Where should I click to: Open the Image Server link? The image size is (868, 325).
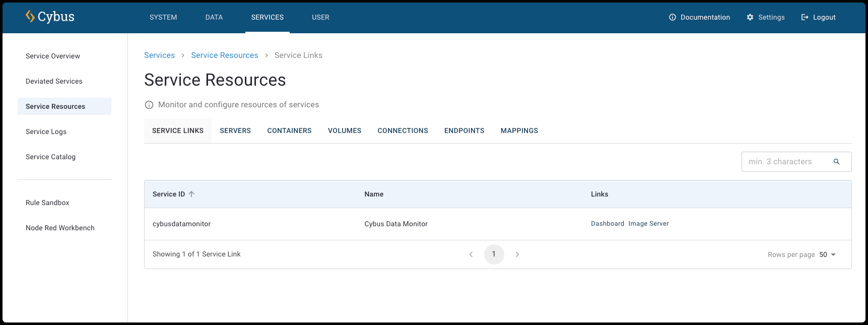pos(648,224)
